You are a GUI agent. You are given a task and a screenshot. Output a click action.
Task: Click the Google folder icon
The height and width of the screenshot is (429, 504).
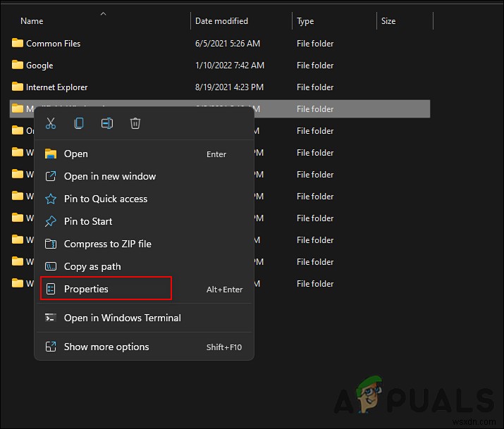coord(18,65)
